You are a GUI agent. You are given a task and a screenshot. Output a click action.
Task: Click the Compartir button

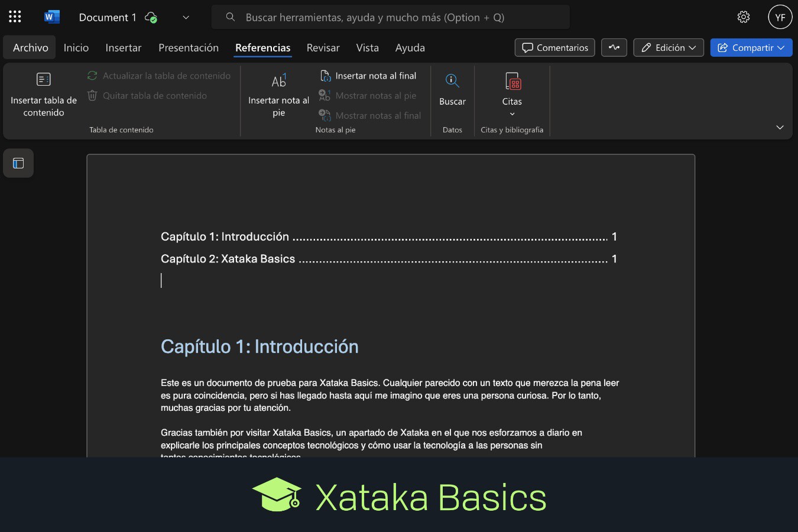coord(751,48)
